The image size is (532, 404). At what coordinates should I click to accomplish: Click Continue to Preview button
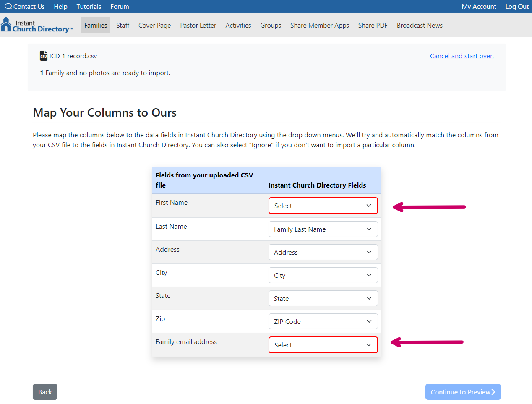click(463, 392)
